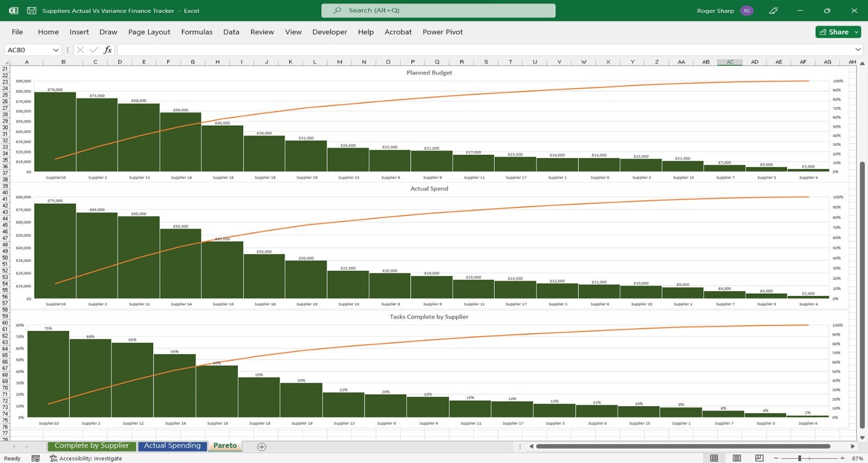Add a new sheet with plus icon

(x=261, y=446)
